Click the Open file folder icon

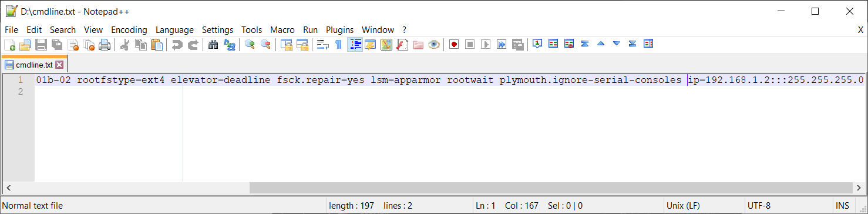click(25, 44)
